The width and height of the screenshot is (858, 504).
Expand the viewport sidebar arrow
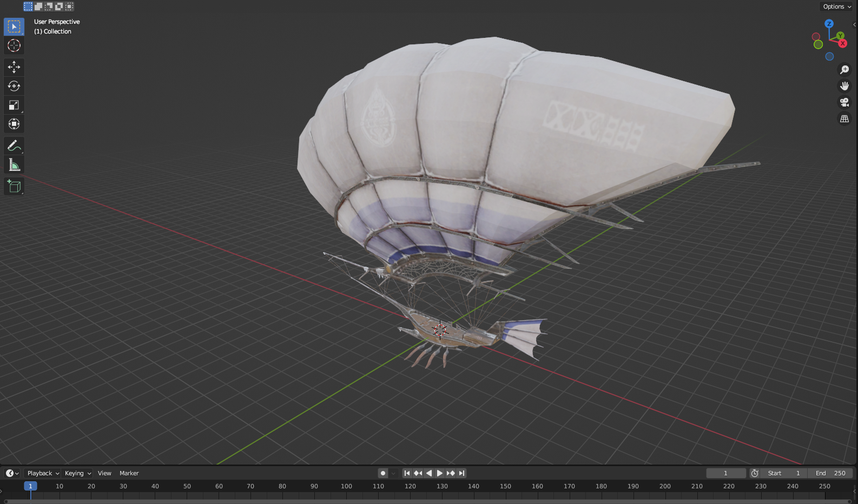click(854, 25)
